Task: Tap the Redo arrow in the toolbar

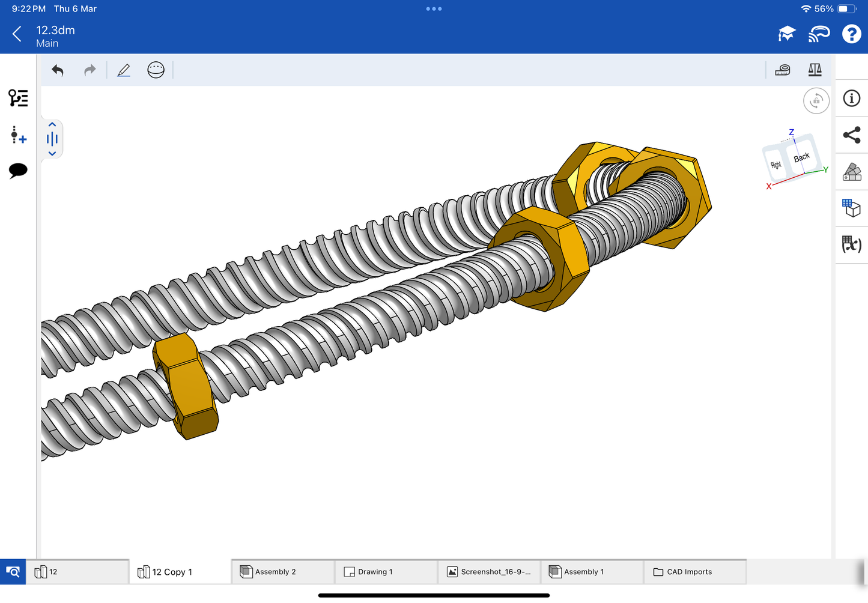Action: click(90, 70)
